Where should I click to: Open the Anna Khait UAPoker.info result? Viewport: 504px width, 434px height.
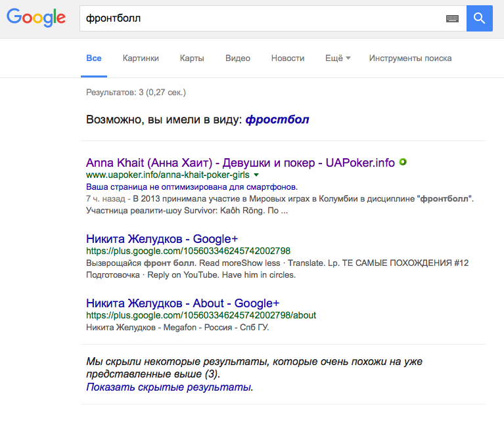coord(240,163)
